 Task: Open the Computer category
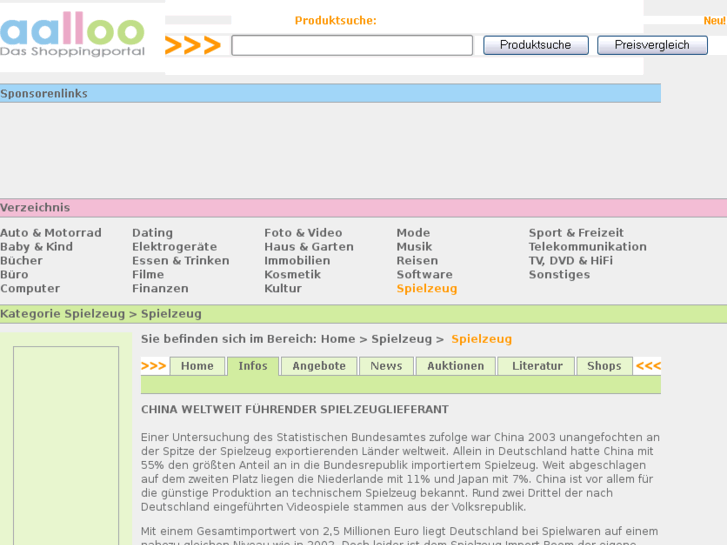[x=30, y=289]
